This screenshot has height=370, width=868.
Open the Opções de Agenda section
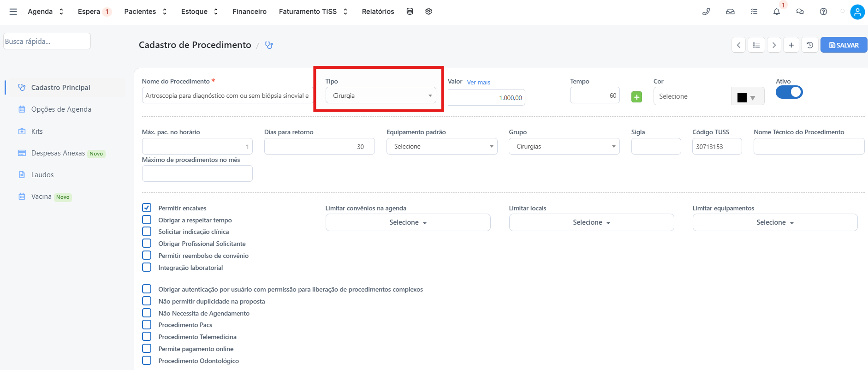click(x=61, y=109)
